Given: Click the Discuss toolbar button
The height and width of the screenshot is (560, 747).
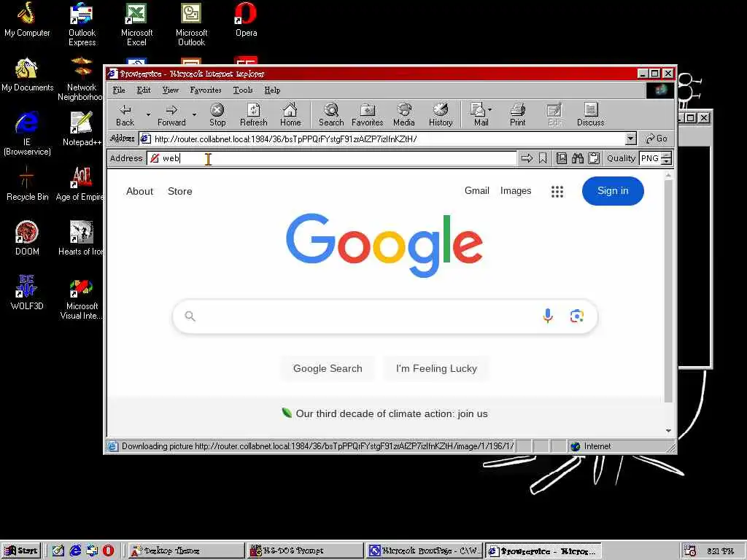Looking at the screenshot, I should pyautogui.click(x=590, y=115).
